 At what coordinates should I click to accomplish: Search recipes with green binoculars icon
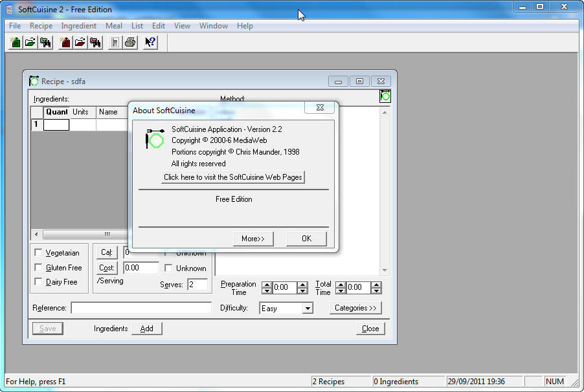45,43
